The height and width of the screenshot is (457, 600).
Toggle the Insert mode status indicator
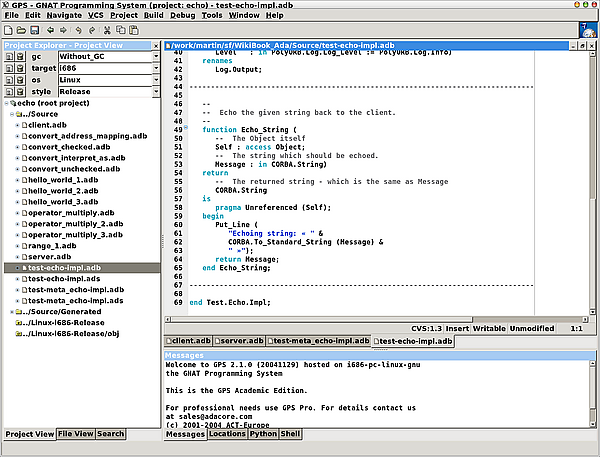click(x=457, y=328)
